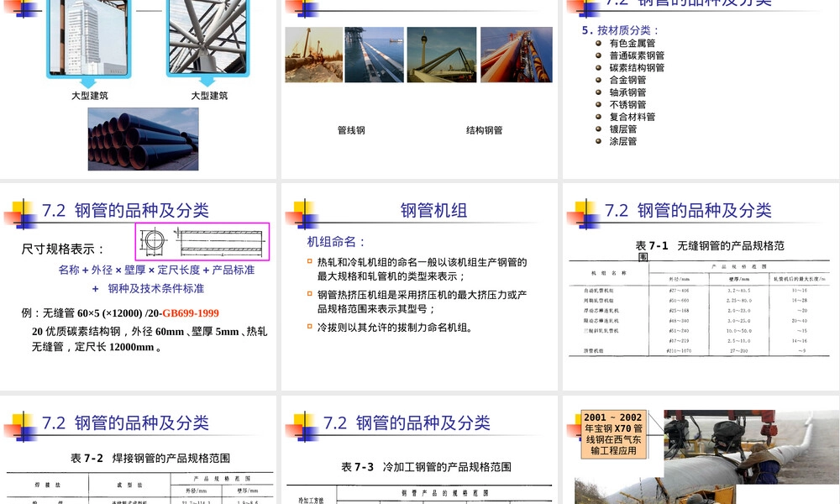Select the pipe cross-section diagram in the pink frame

(202, 242)
